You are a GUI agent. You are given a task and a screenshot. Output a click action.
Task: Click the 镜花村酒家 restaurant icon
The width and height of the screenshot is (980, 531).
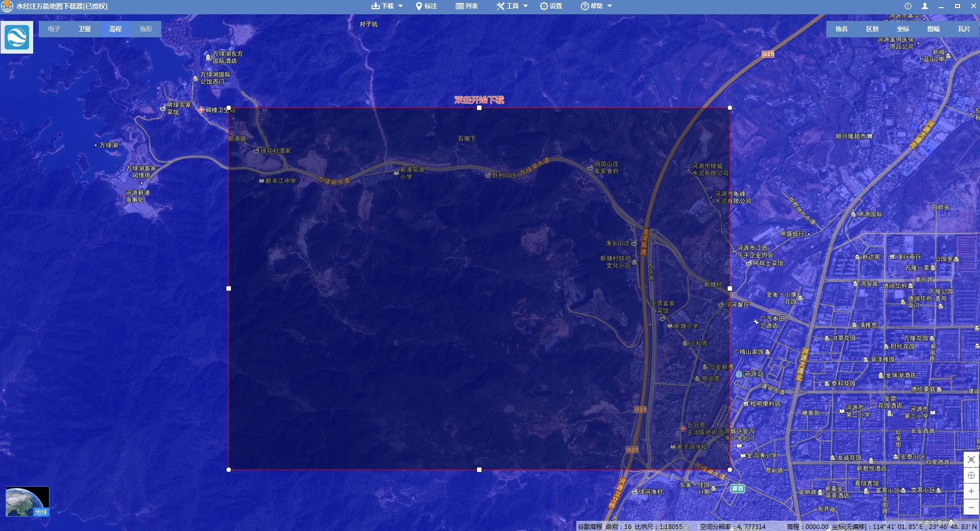click(x=257, y=151)
